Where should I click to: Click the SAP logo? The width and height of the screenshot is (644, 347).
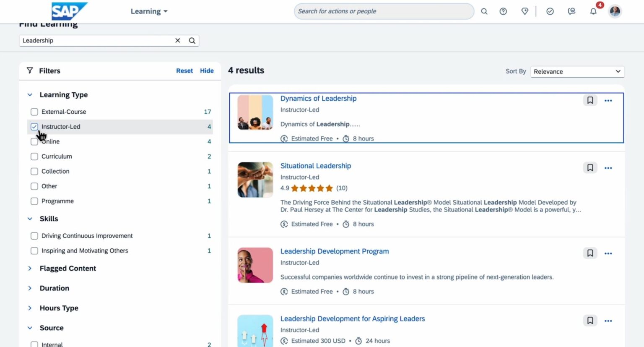69,11
